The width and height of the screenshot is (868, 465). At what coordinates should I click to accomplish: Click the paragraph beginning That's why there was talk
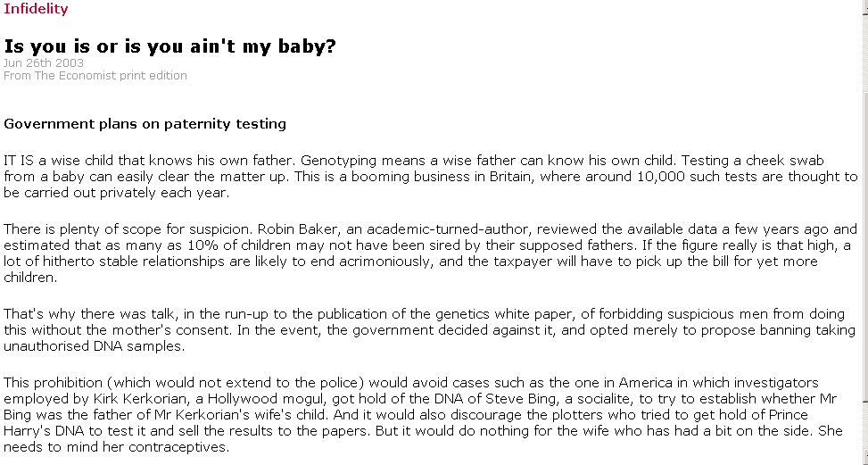[430, 330]
